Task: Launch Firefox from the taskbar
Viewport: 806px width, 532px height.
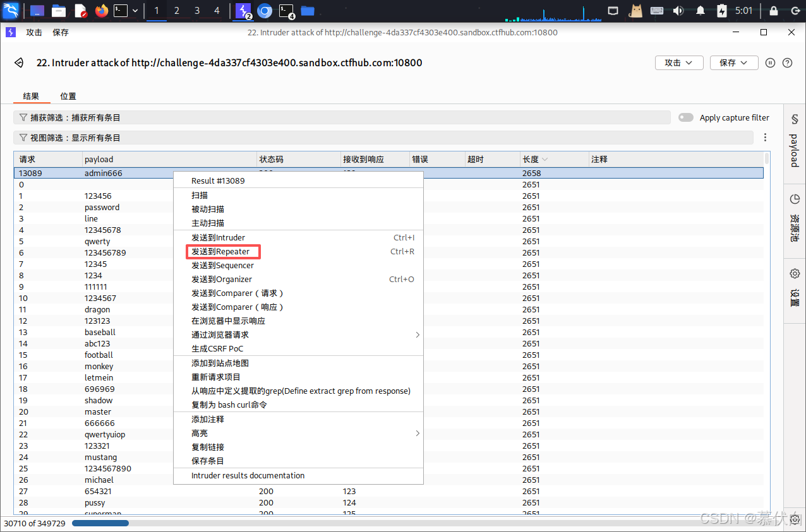Action: (x=101, y=11)
